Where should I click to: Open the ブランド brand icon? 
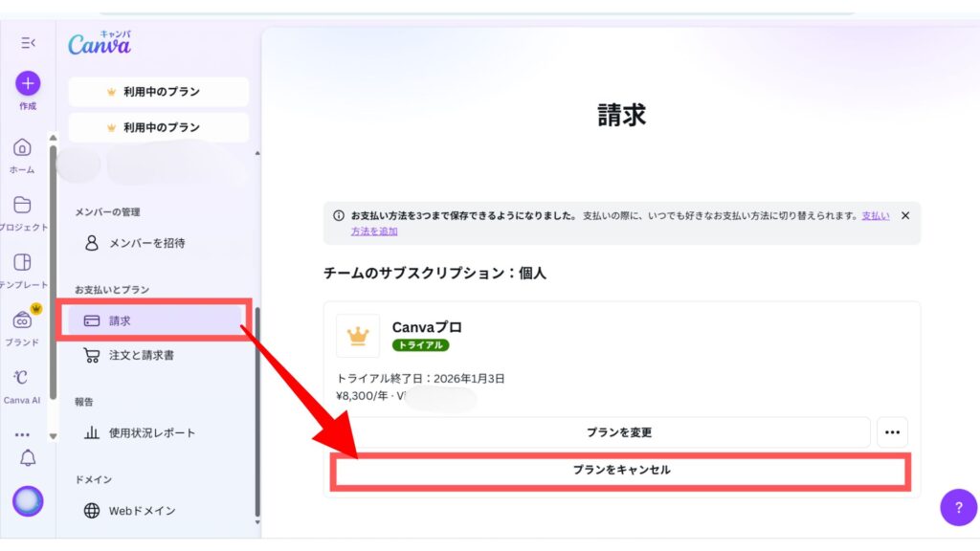click(22, 320)
